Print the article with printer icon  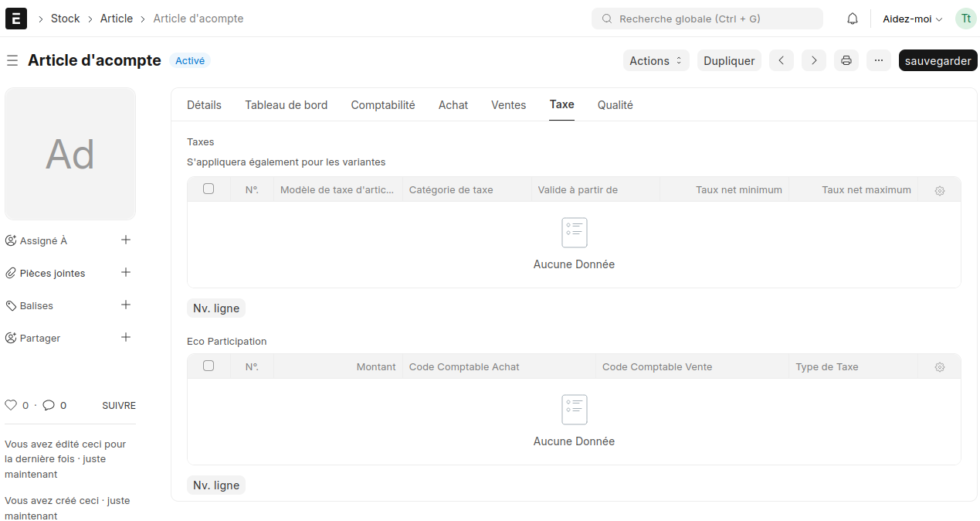click(x=846, y=60)
